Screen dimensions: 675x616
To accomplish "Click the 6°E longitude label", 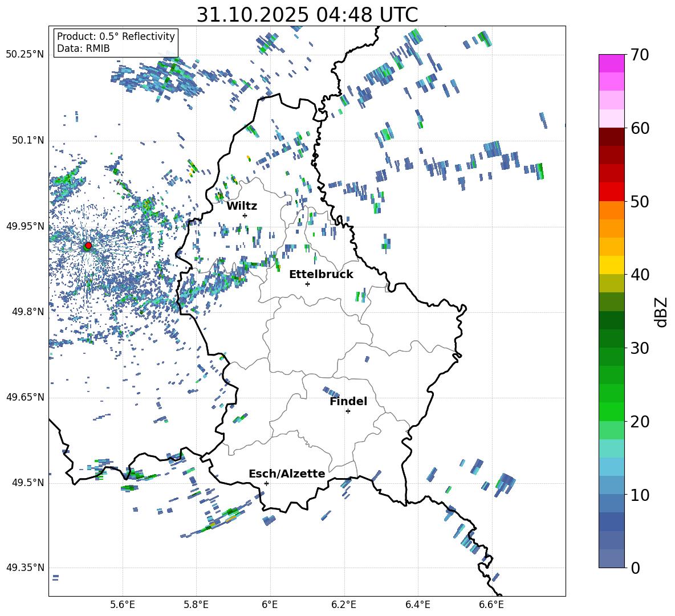I will [270, 605].
